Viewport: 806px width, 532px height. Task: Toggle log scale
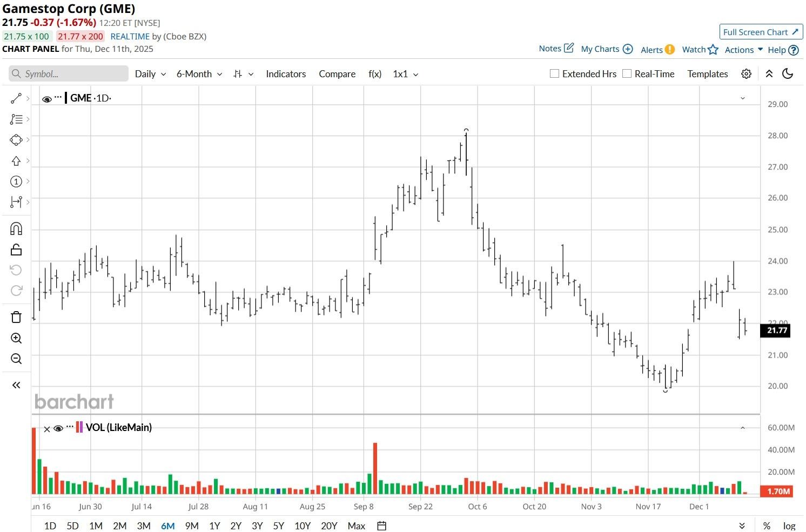point(789,526)
